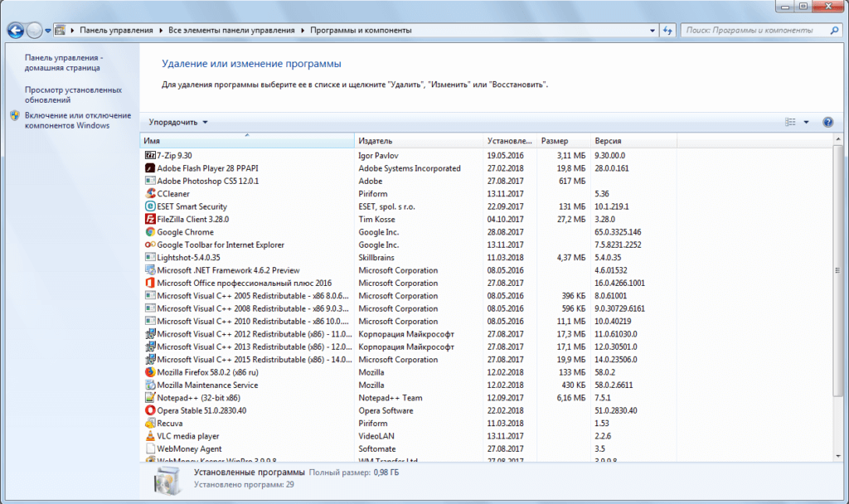This screenshot has width=849, height=504.
Task: Select the WebMoney Agent icon
Action: [x=150, y=448]
